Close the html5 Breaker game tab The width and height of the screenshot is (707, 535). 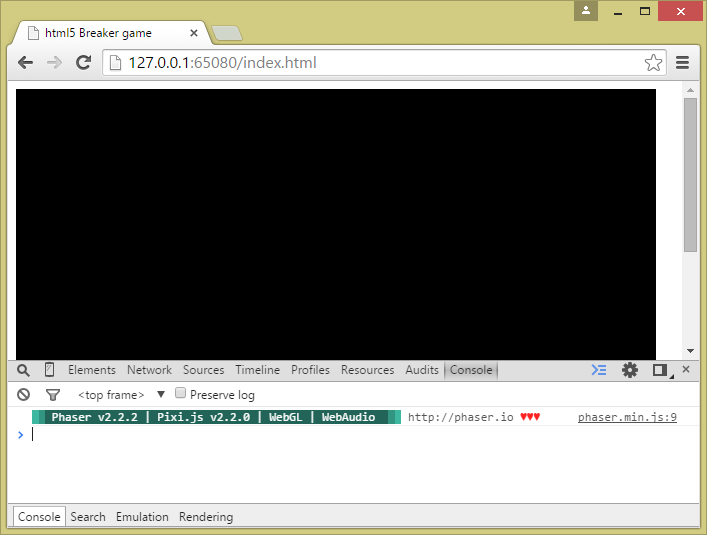[193, 33]
